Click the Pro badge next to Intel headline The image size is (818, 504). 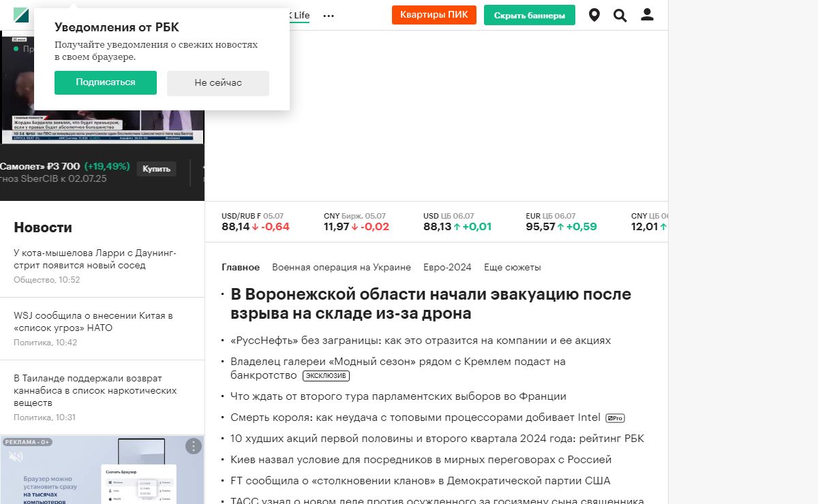(615, 418)
